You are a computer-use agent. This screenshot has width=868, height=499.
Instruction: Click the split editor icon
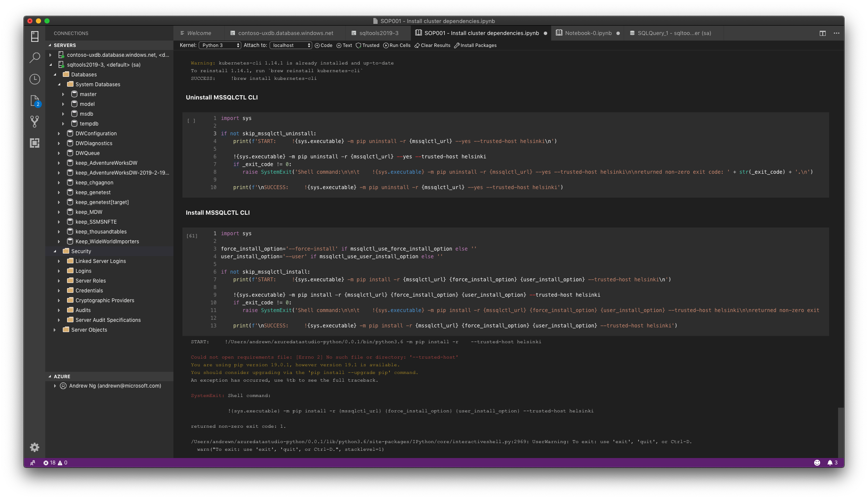point(823,33)
